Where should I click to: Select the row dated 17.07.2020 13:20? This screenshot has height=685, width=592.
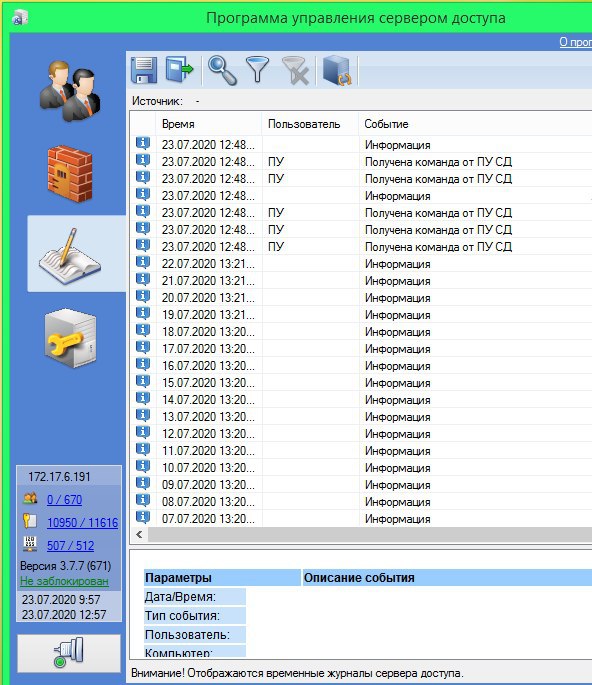coord(361,349)
